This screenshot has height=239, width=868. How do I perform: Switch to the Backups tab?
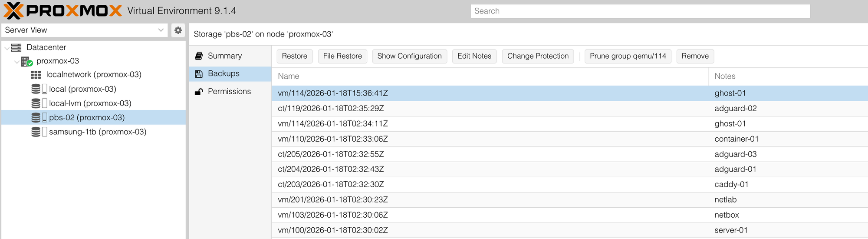point(224,73)
